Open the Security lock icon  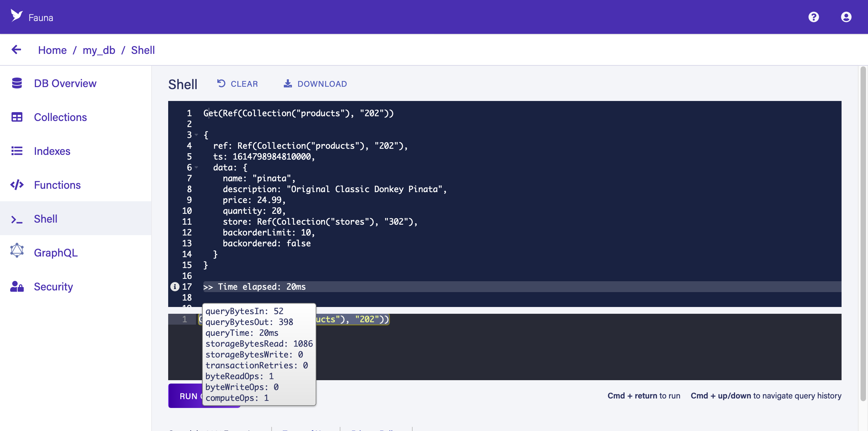(16, 286)
